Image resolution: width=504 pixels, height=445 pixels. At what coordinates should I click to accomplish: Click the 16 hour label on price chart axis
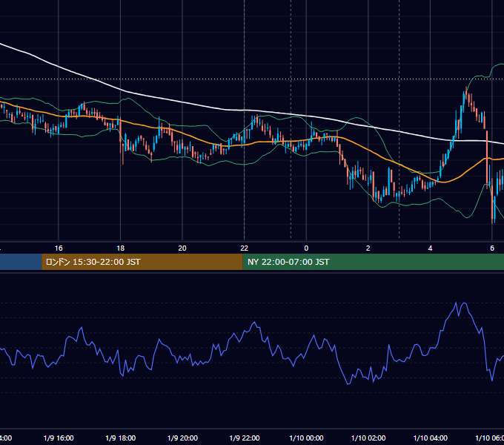(x=59, y=248)
